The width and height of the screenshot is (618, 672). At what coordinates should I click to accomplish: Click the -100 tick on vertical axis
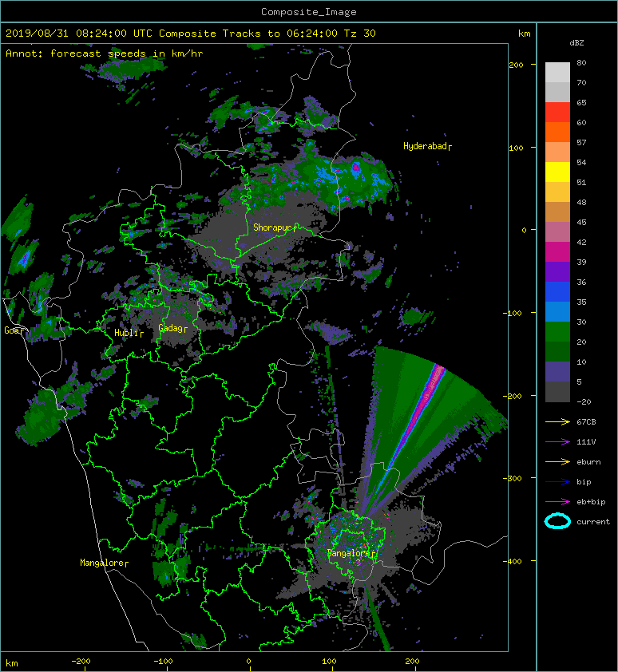513,314
